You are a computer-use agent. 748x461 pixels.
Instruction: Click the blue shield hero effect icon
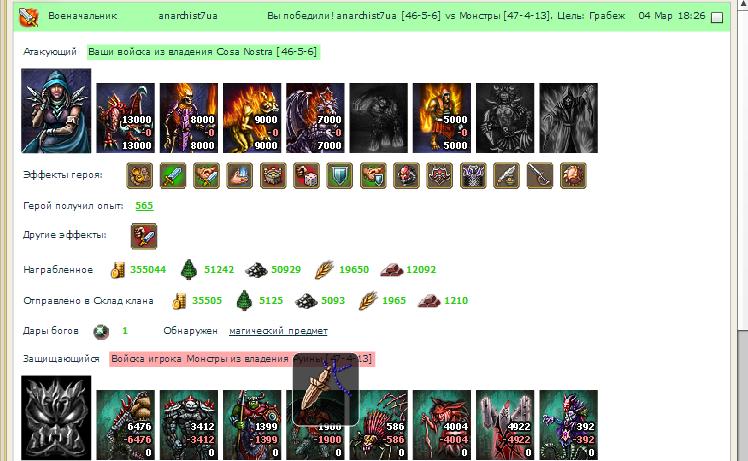340,175
